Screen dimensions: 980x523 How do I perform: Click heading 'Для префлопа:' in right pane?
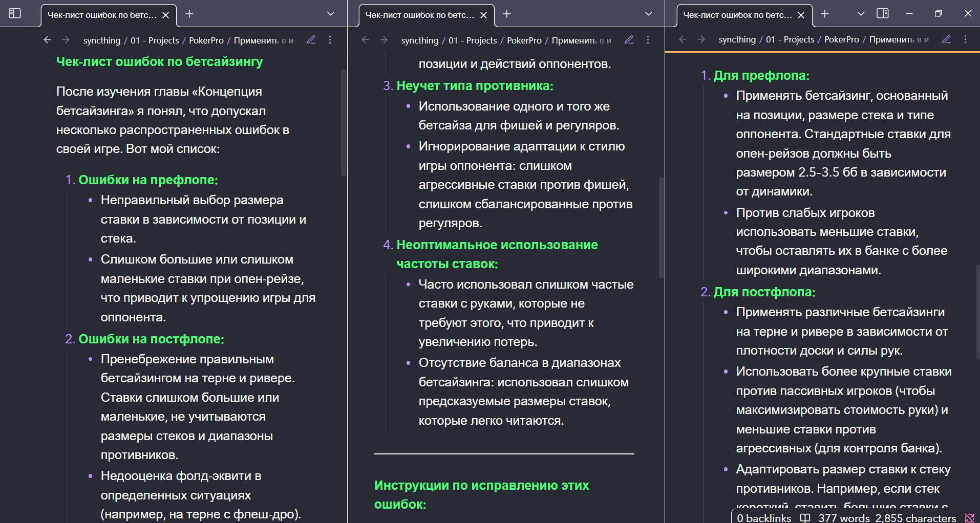tap(761, 75)
